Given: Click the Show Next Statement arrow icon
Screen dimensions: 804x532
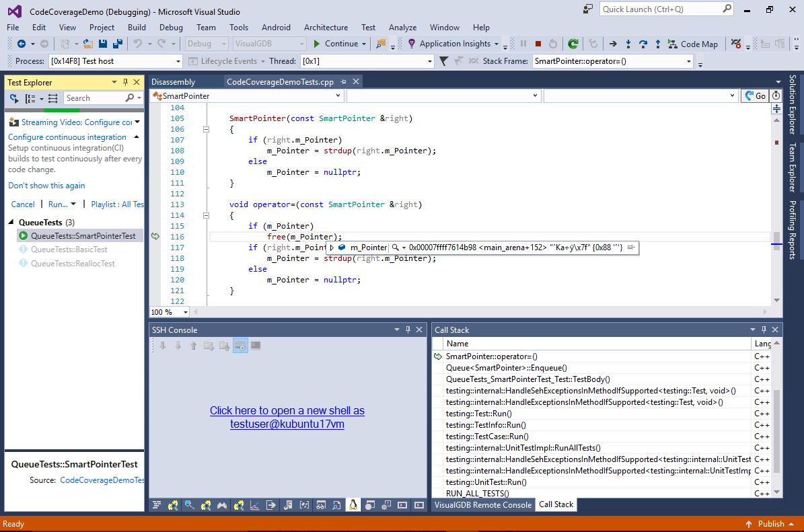Looking at the screenshot, I should pos(613,44).
